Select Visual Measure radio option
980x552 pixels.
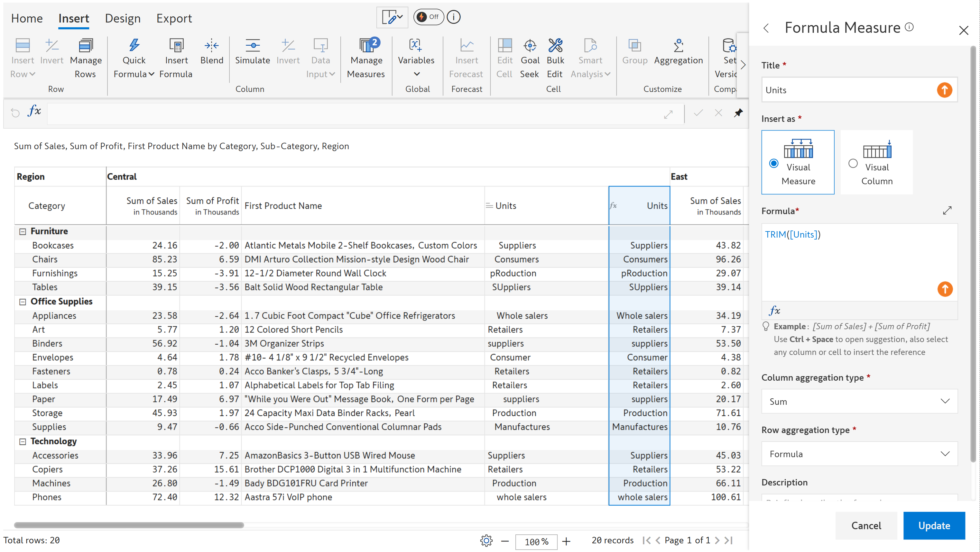[773, 163]
